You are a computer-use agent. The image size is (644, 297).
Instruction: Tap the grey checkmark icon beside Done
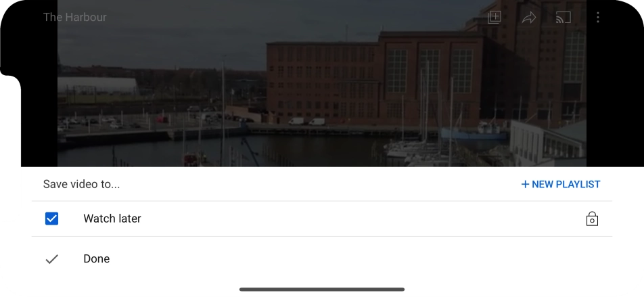51,259
